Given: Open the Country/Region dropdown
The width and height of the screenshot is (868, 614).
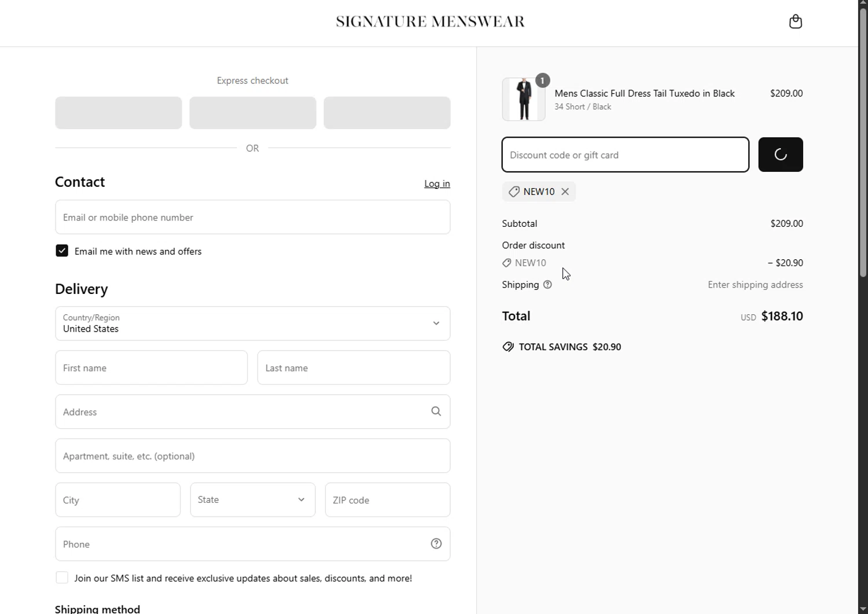Looking at the screenshot, I should 253,323.
